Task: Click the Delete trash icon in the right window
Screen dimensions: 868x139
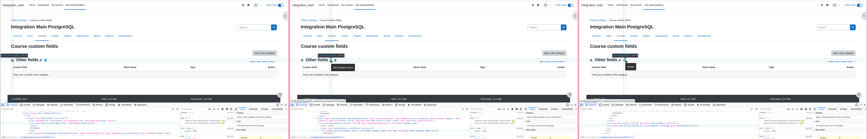Action: click(624, 60)
